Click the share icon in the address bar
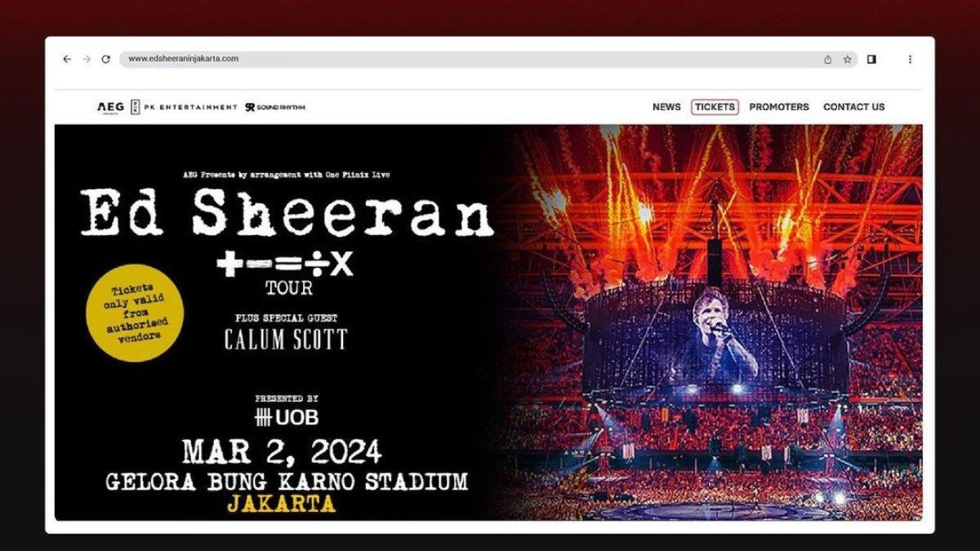 pyautogui.click(x=828, y=59)
